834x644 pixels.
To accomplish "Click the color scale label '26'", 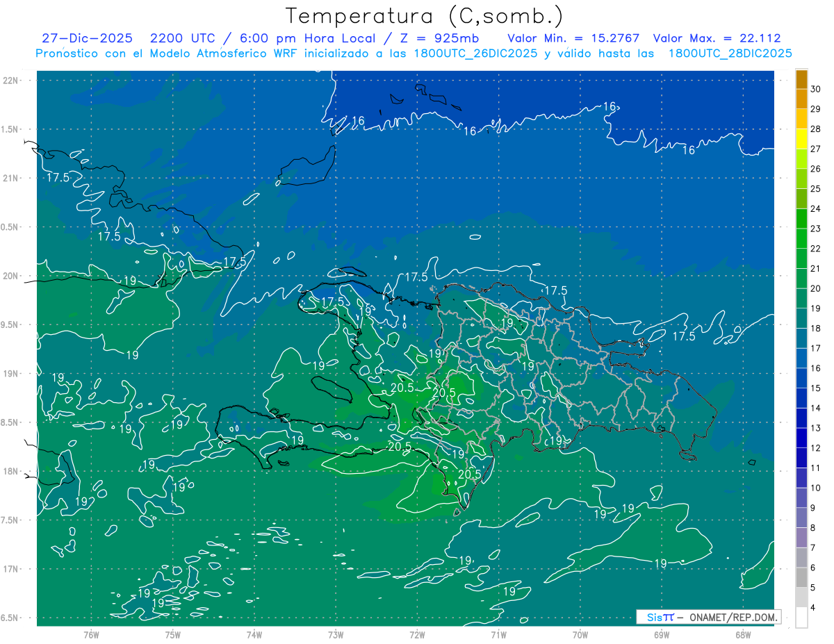I will [816, 169].
